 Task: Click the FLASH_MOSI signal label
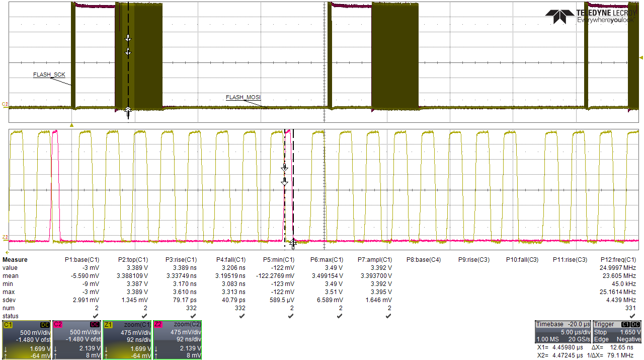coord(243,98)
